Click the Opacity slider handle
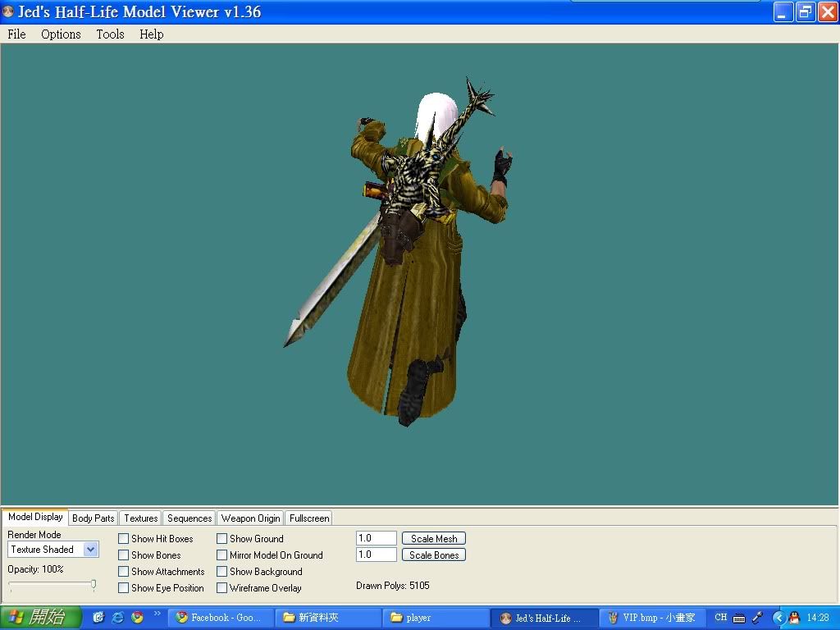840x630 pixels. [x=94, y=585]
